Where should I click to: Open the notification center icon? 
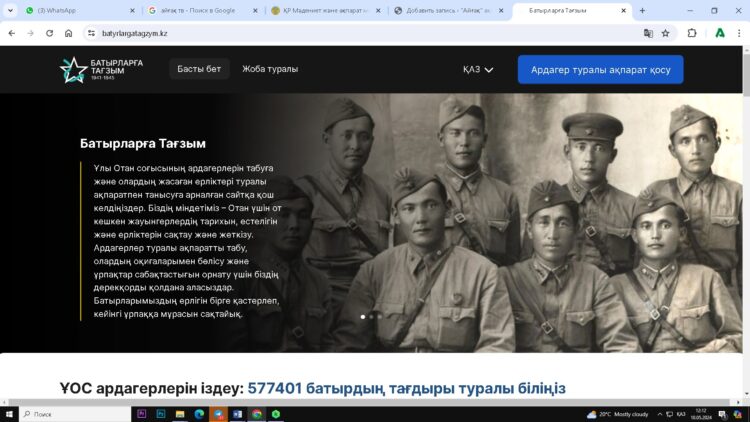(x=722, y=414)
